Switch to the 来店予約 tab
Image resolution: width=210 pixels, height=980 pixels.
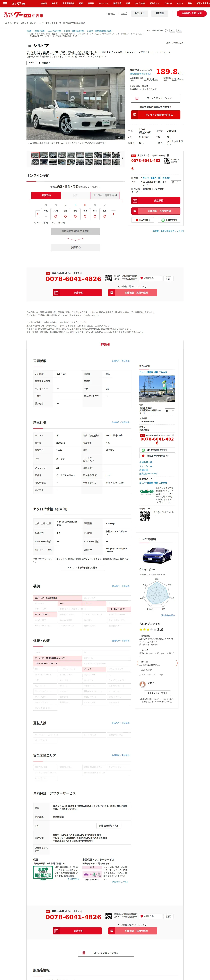tap(46, 195)
